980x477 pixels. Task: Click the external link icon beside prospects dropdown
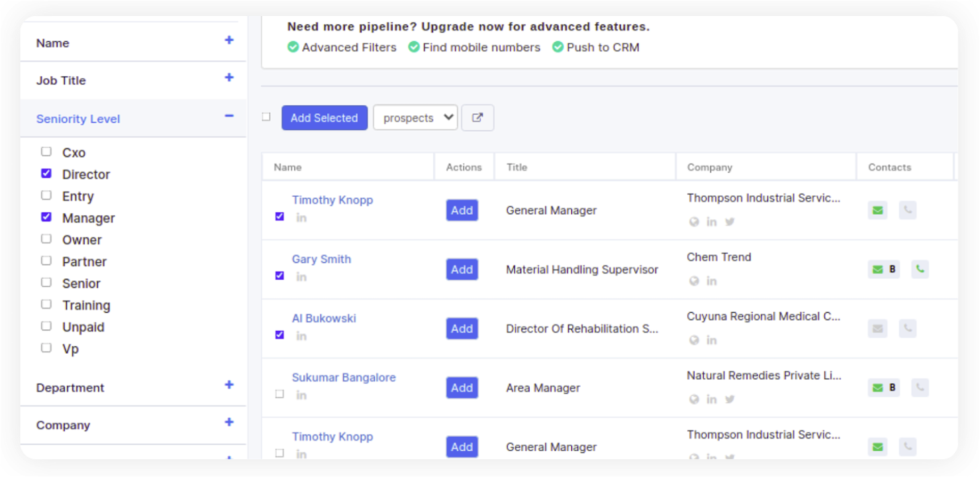[477, 117]
